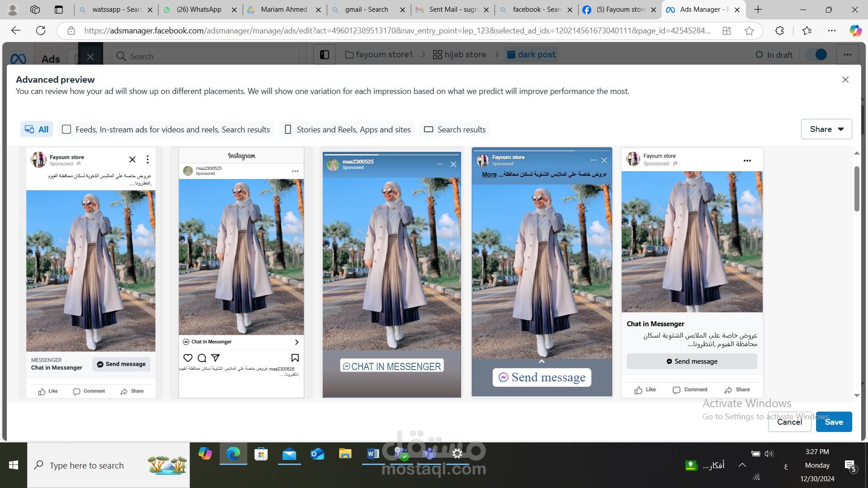This screenshot has width=868, height=488.
Task: Click CHAT IN MESSENGER on Instagram story preview
Action: tap(392, 366)
